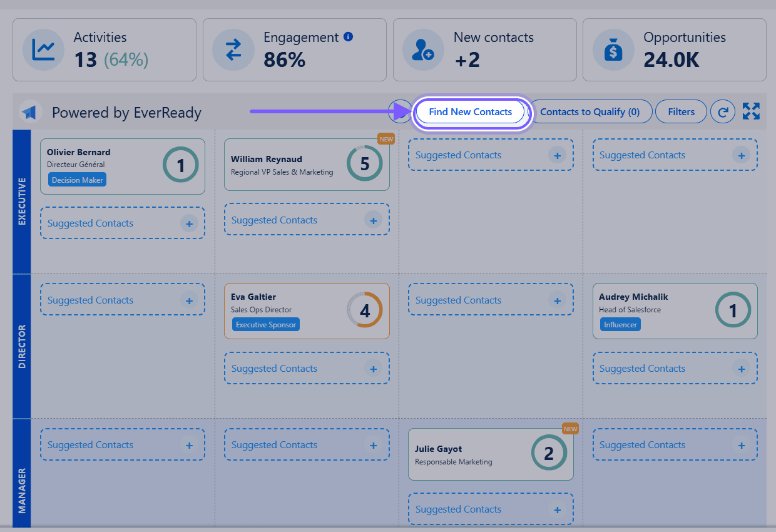Image resolution: width=776 pixels, height=532 pixels.
Task: Click the Influencer tag on Audrey Michalik
Action: click(x=620, y=325)
